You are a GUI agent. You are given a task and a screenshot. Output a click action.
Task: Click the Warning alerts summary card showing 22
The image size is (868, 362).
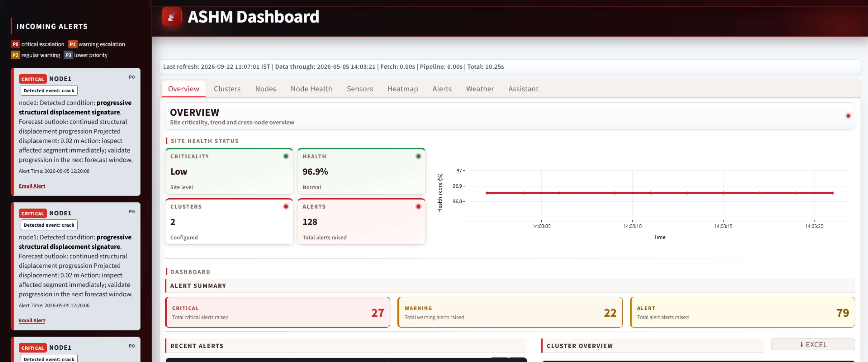510,312
